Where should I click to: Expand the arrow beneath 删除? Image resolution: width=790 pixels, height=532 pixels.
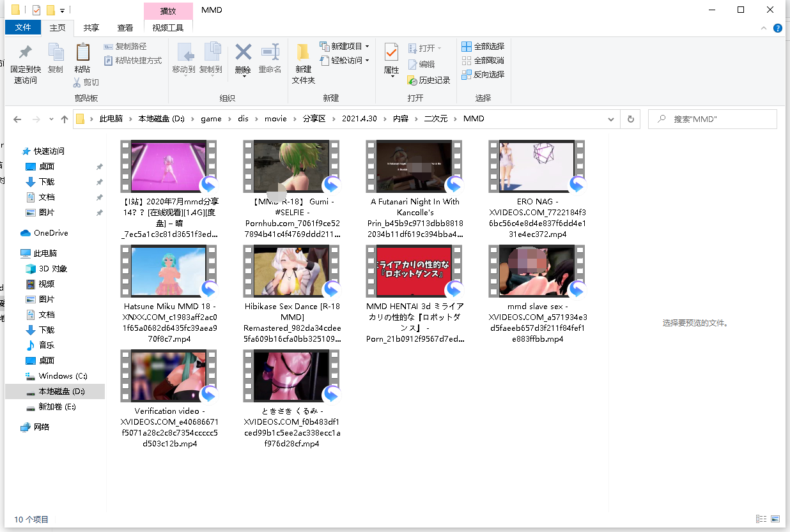[x=243, y=77]
